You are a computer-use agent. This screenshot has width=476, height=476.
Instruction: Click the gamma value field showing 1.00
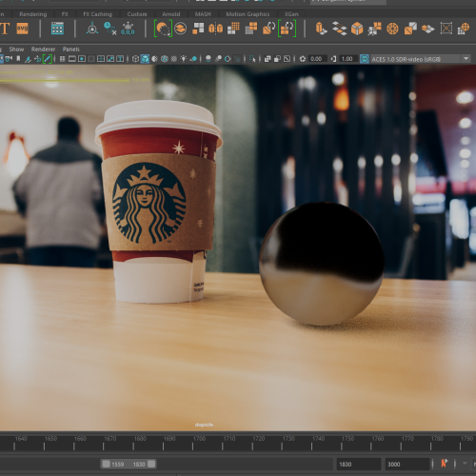pyautogui.click(x=348, y=59)
